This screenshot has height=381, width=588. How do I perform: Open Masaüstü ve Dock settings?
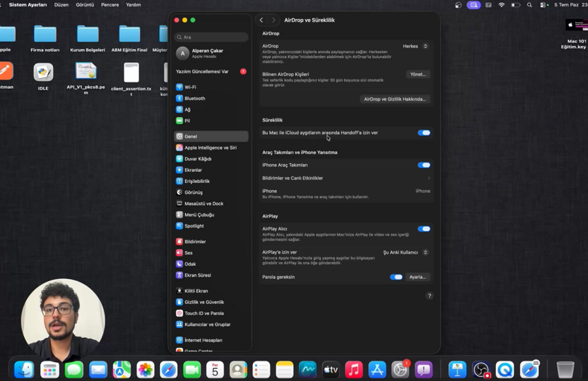coord(211,204)
